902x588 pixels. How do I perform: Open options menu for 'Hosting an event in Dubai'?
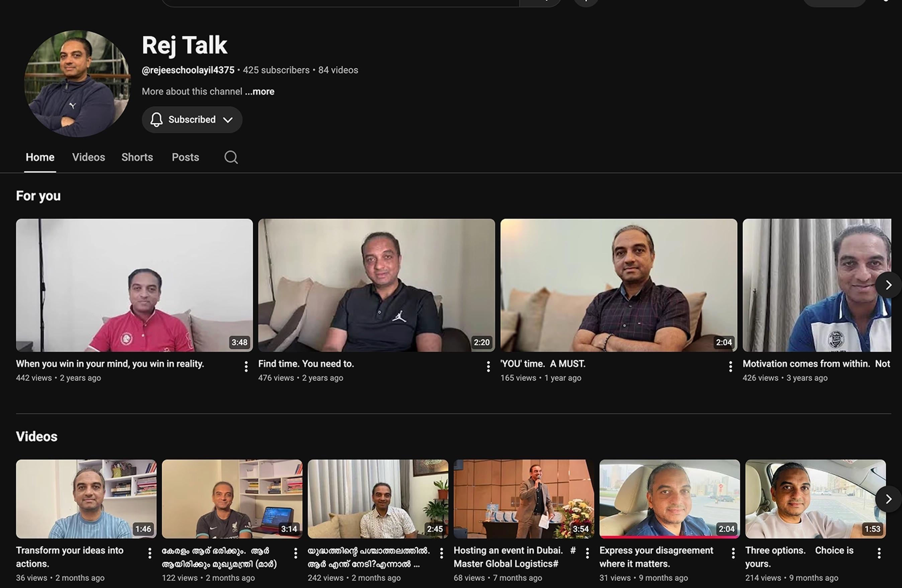[x=587, y=553]
